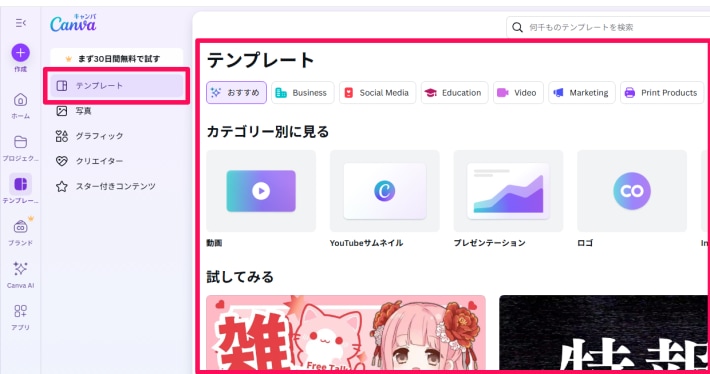The height and width of the screenshot is (374, 710).
Task: Select the Business filter tab
Action: click(302, 92)
